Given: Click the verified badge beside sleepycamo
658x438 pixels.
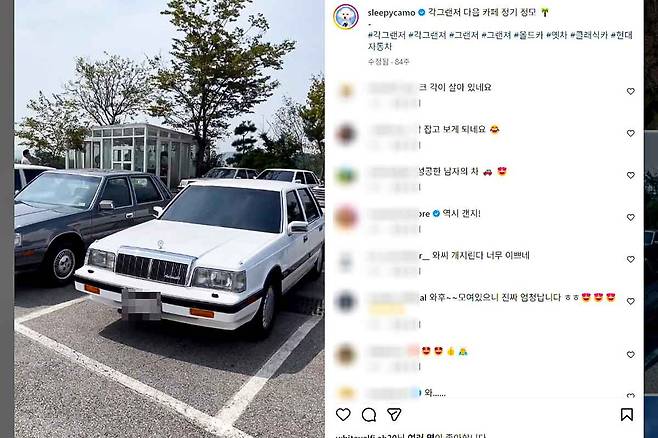Looking at the screenshot, I should coord(422,13).
